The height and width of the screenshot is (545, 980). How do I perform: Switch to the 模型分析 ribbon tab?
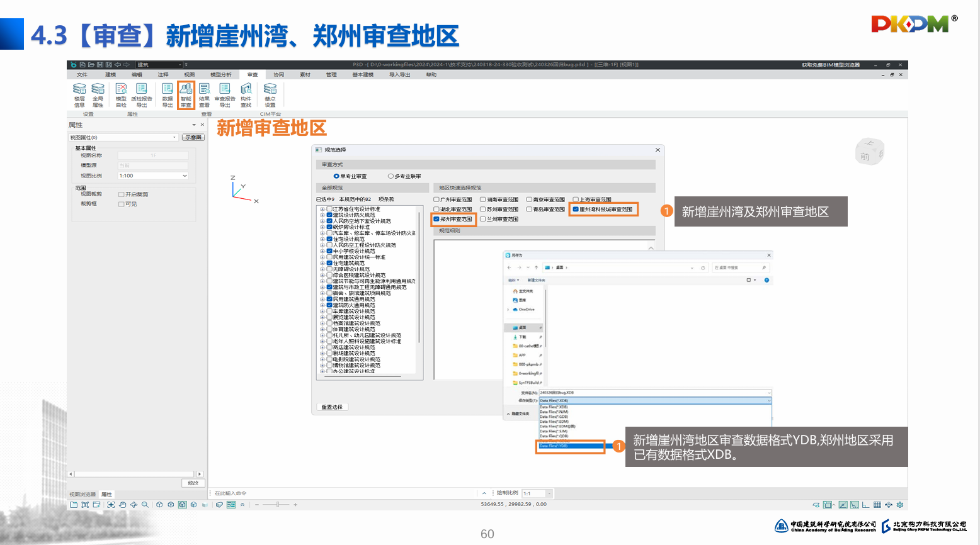coord(220,75)
